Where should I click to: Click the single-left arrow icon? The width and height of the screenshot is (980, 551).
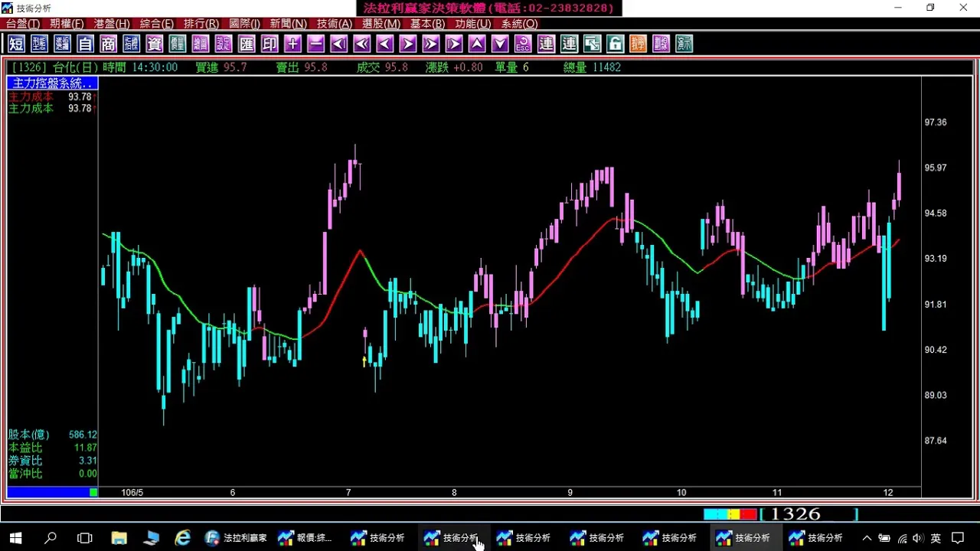tap(384, 44)
